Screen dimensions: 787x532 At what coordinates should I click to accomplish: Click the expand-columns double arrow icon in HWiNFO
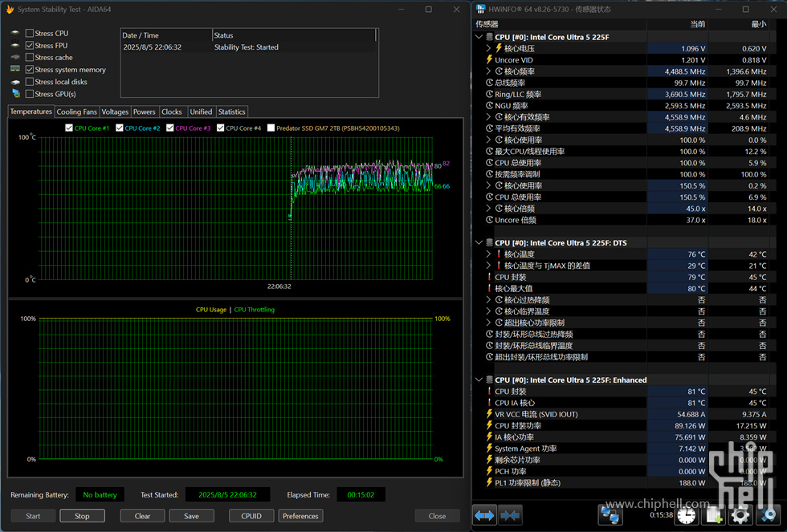coord(484,515)
